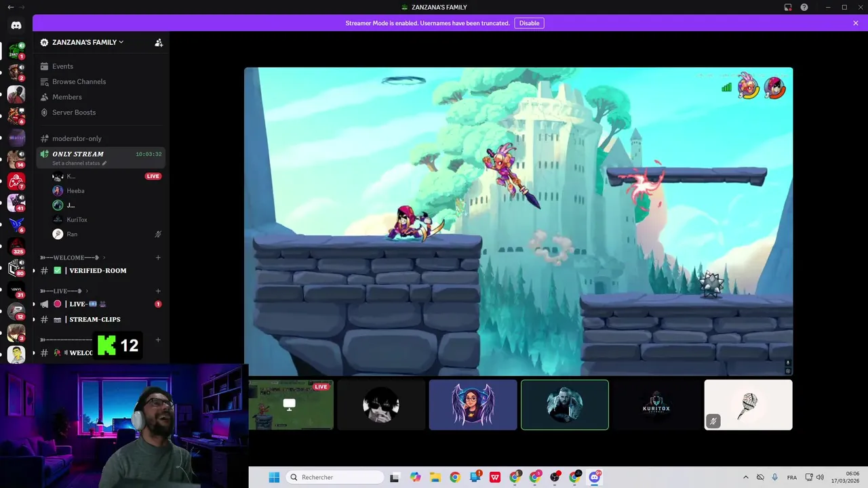The image size is (868, 488).
Task: Open Server Boosts
Action: click(x=100, y=113)
